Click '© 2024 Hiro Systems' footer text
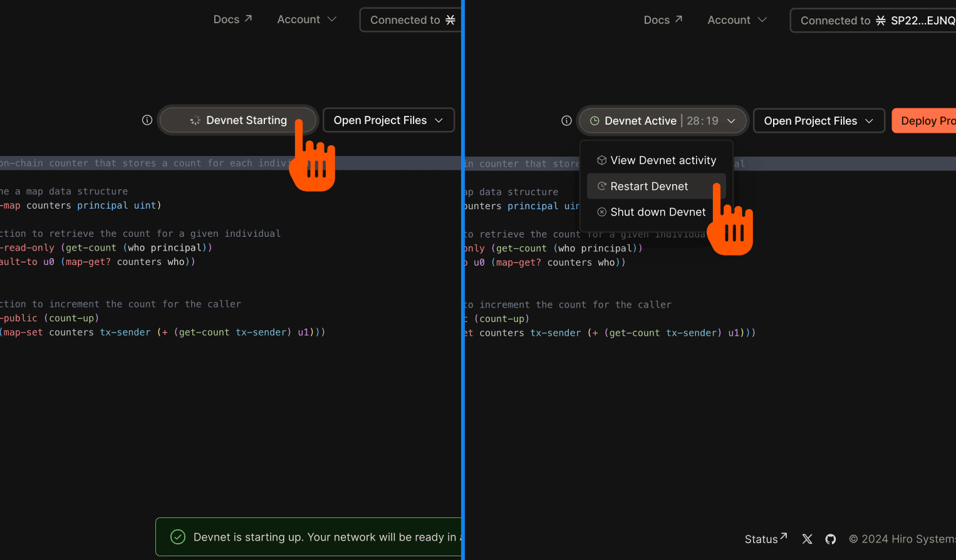The image size is (956, 560). [902, 539]
